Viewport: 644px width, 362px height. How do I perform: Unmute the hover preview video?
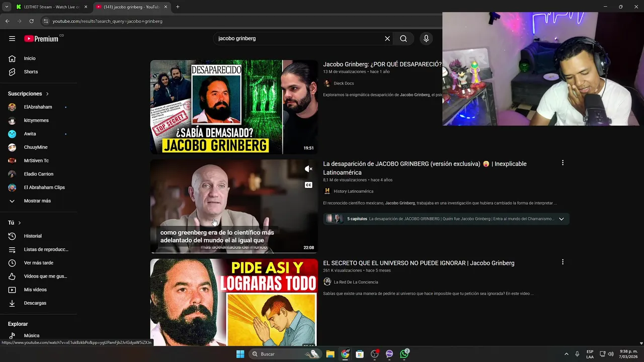(x=308, y=169)
